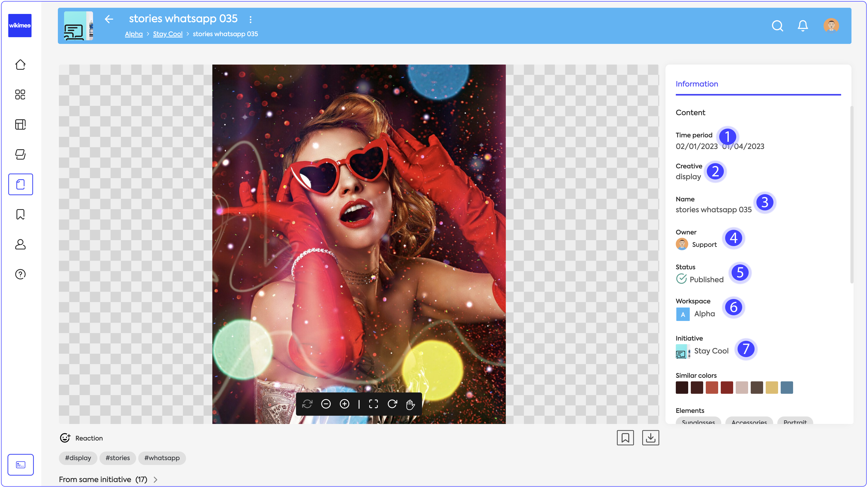Screen dimensions: 868x488
Task: Open notifications bell
Action: pos(803,26)
